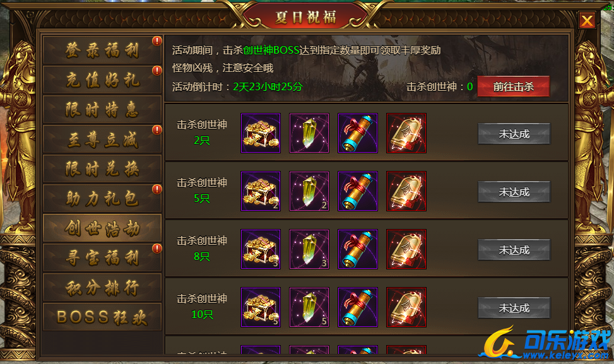Close the 夏日祝福 window
The height and width of the screenshot is (364, 614).
[587, 20]
